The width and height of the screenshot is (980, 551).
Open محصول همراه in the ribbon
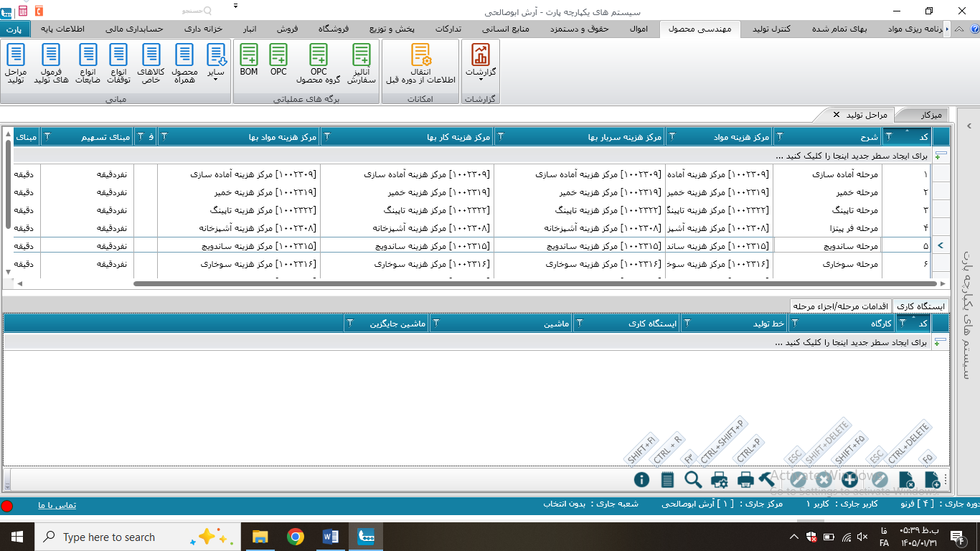(184, 64)
